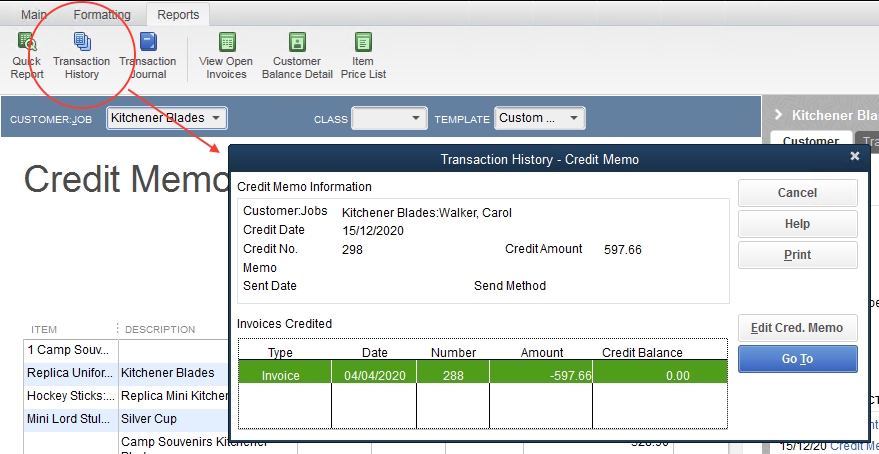
Task: Click View Open Invoices icon
Action: pyautogui.click(x=226, y=56)
